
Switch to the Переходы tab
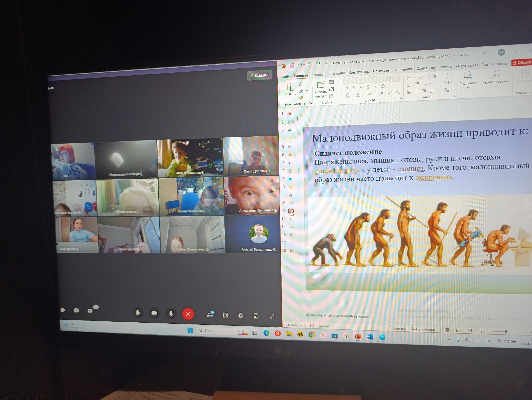[x=382, y=71]
